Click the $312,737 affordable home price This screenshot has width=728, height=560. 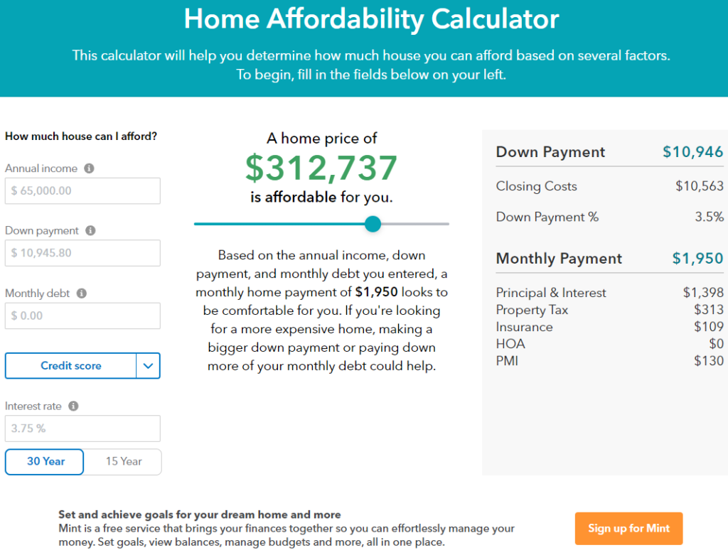321,168
